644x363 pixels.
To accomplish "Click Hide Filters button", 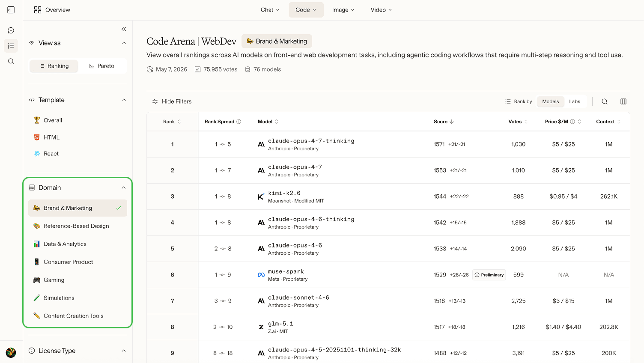I will [172, 101].
